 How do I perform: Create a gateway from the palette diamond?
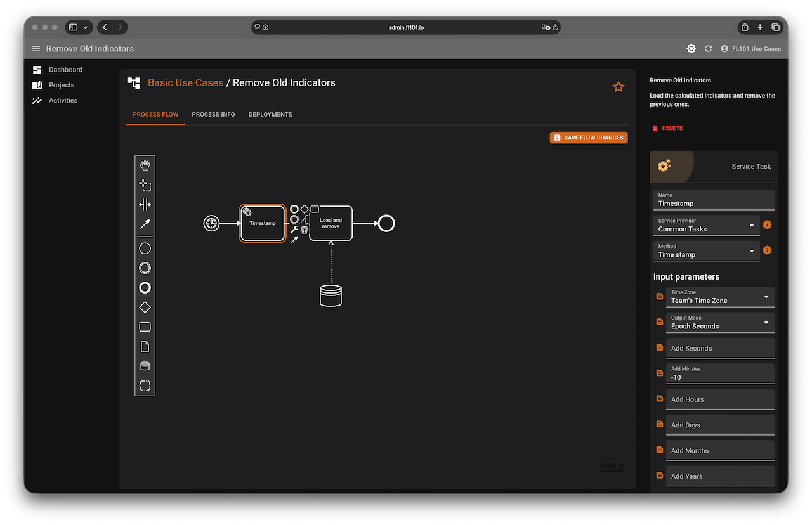tap(145, 308)
